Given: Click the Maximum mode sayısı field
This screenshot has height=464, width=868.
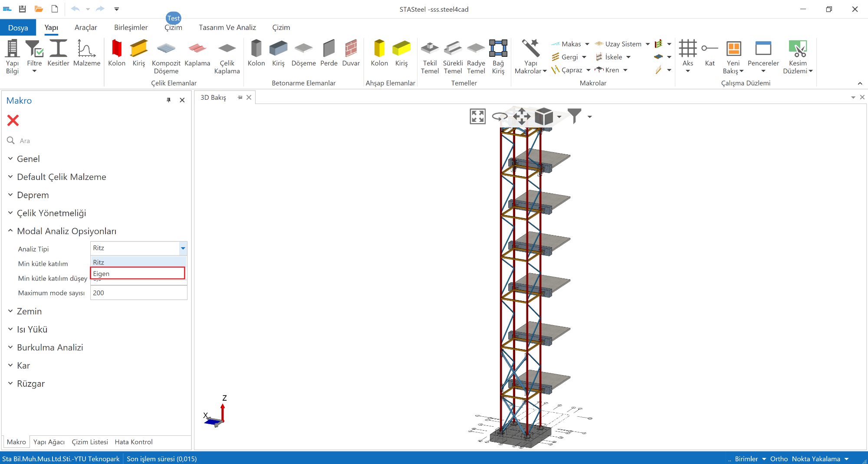Looking at the screenshot, I should pyautogui.click(x=138, y=293).
